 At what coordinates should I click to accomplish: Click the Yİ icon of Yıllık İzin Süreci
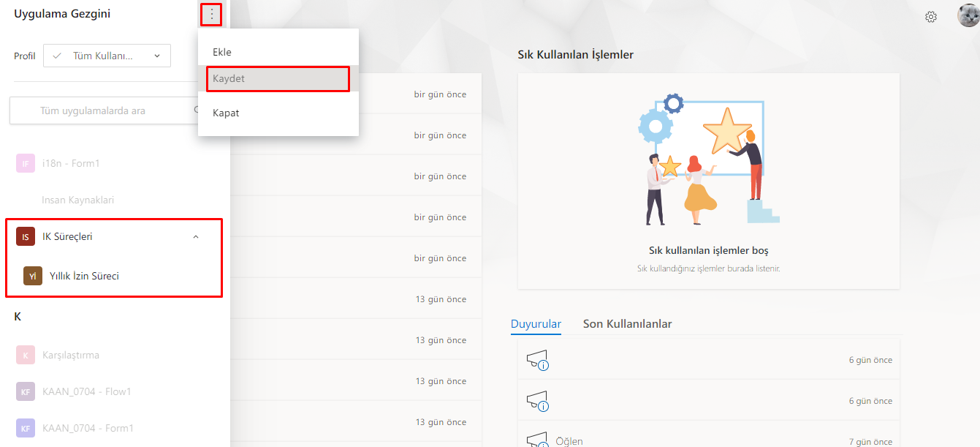click(x=32, y=276)
